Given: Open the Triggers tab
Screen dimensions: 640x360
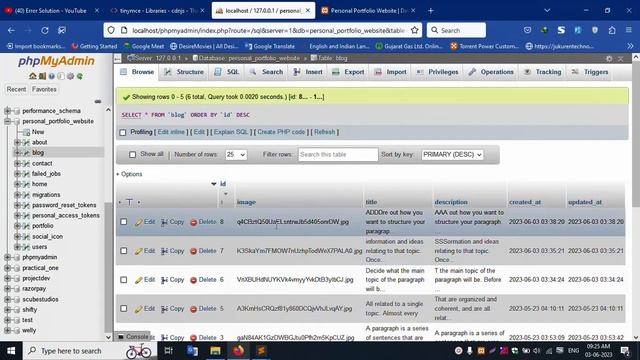Looking at the screenshot, I should tap(590, 72).
